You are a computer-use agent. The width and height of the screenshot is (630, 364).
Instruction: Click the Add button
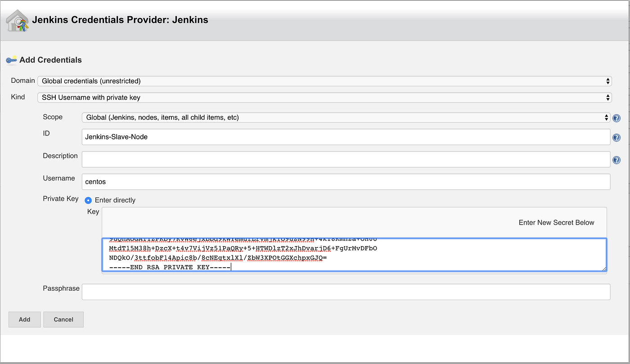[x=24, y=319]
